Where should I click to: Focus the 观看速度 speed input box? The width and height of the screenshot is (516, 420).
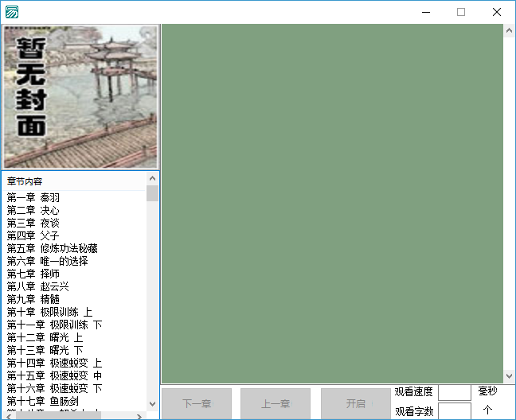(454, 392)
